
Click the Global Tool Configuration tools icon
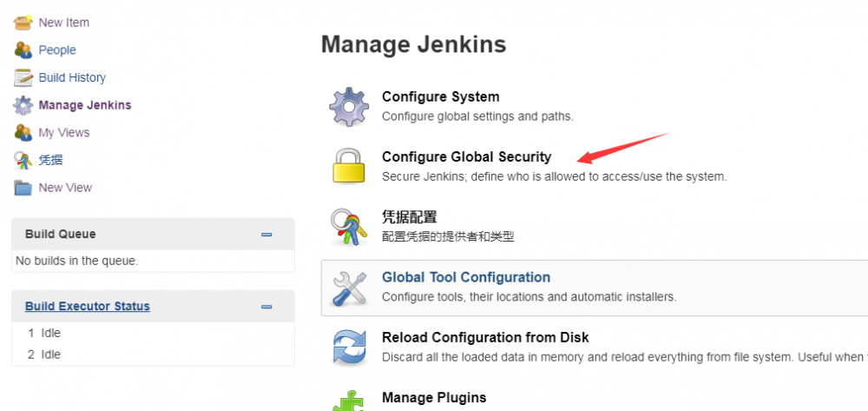[x=349, y=287]
